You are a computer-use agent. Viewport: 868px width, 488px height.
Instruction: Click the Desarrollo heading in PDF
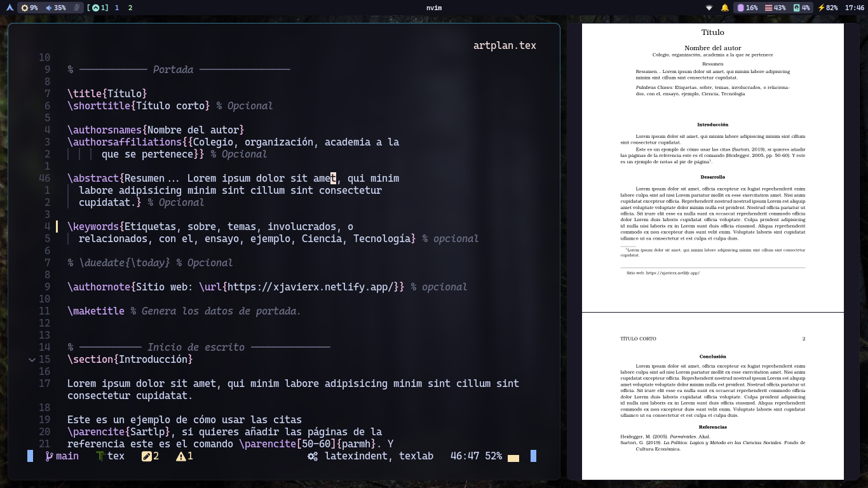tap(712, 177)
